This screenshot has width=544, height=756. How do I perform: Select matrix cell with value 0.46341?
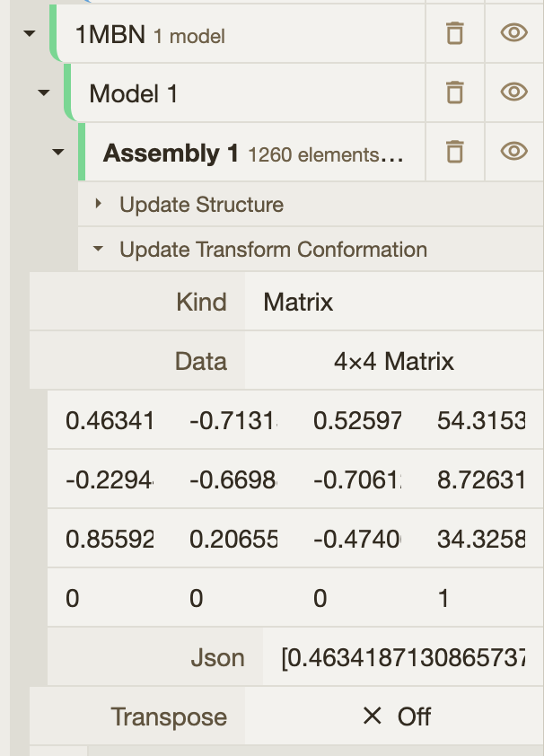[110, 419]
